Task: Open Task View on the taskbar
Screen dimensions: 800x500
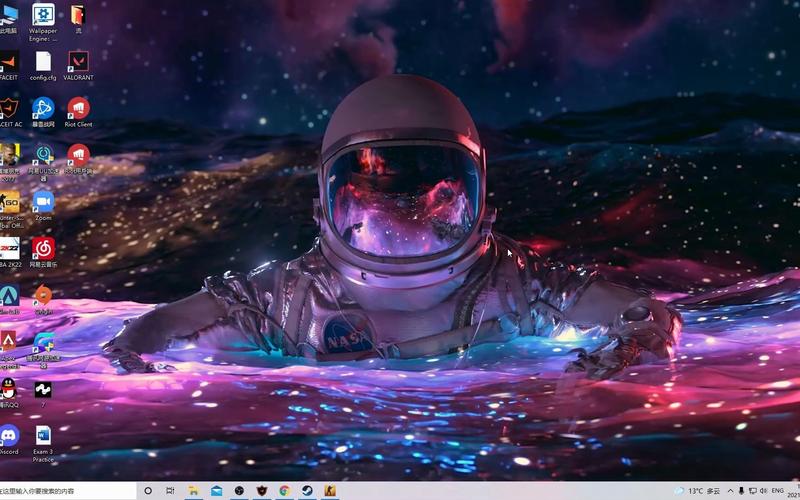Action: 170,491
